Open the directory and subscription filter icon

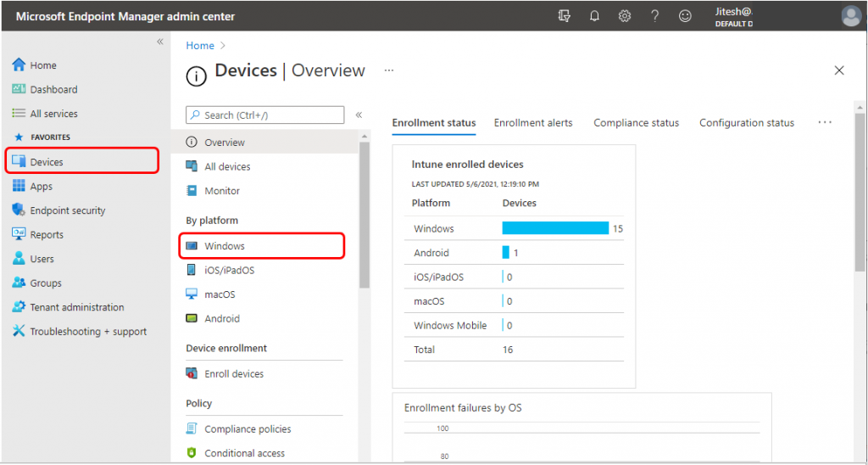pyautogui.click(x=564, y=16)
